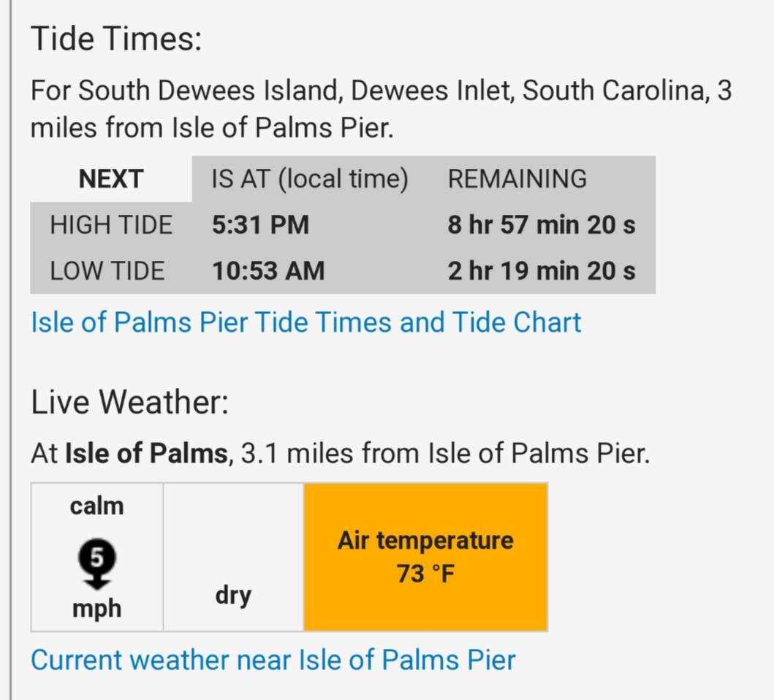Screen dimensions: 774x700
Task: Click the calm wind label
Action: pyautogui.click(x=96, y=506)
